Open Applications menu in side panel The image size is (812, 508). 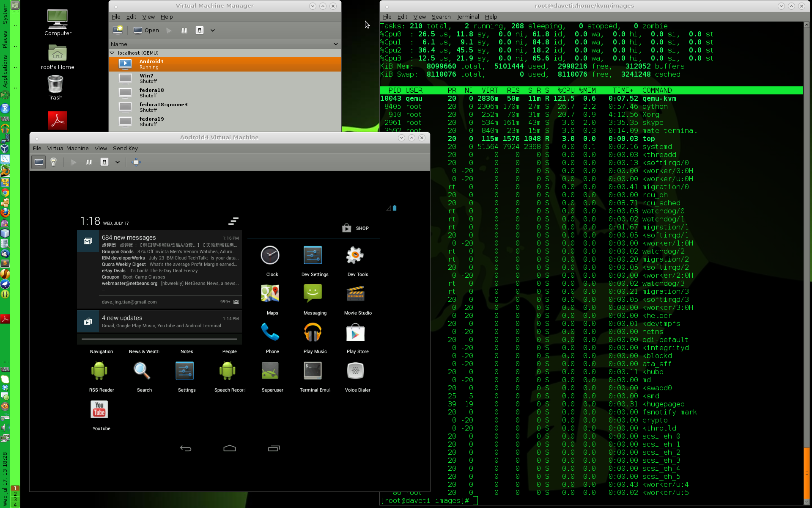tap(5, 71)
